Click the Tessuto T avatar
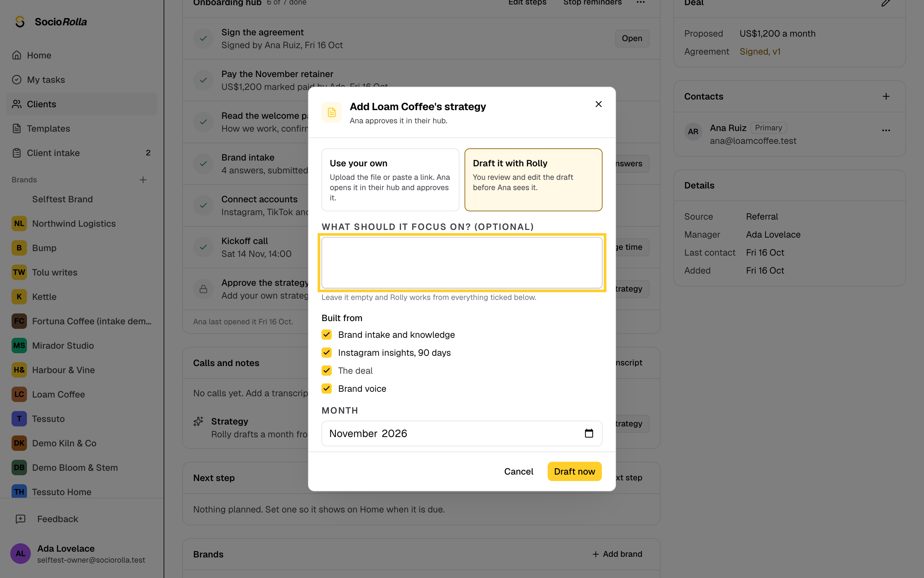The height and width of the screenshot is (578, 924). coord(19,419)
